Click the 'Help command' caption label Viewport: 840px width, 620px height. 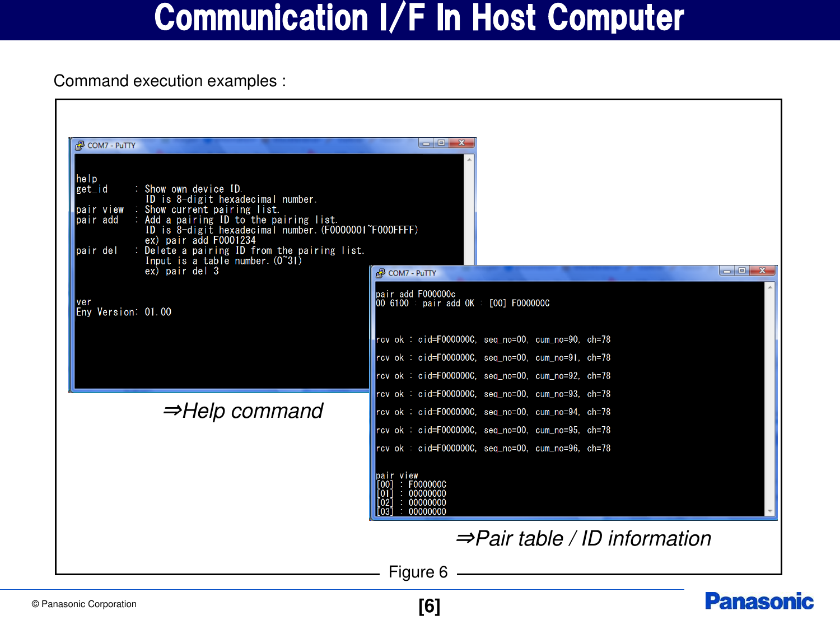pyautogui.click(x=244, y=412)
